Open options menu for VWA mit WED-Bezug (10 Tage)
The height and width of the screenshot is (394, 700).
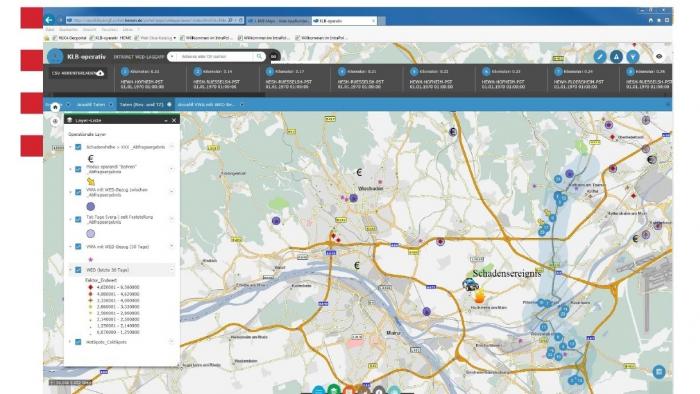pos(172,246)
